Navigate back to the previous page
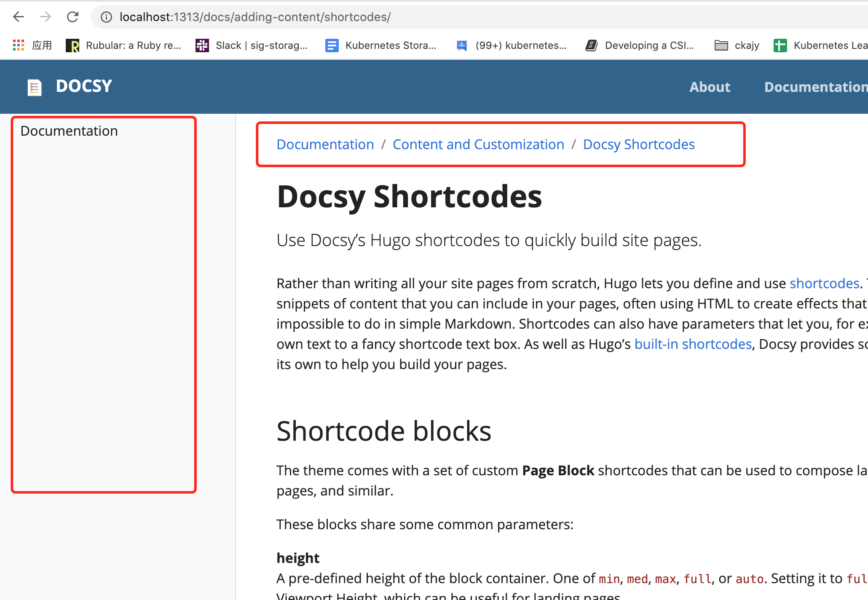The height and width of the screenshot is (600, 868). point(19,17)
